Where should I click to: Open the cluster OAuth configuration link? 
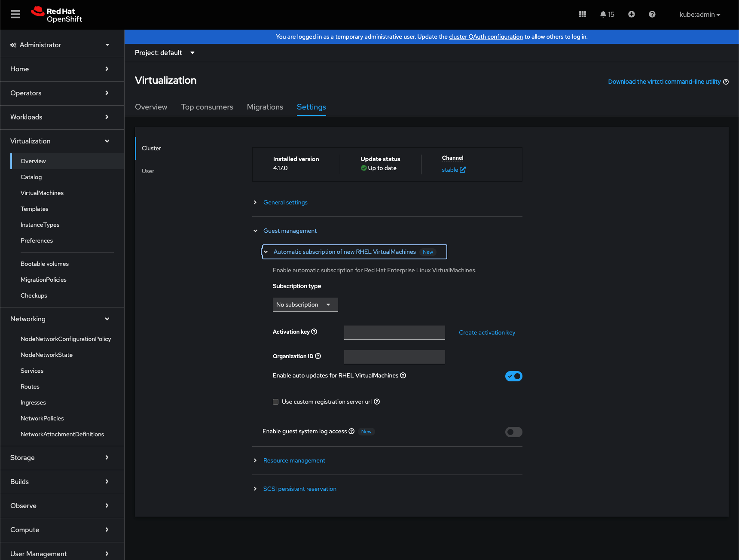(x=486, y=37)
